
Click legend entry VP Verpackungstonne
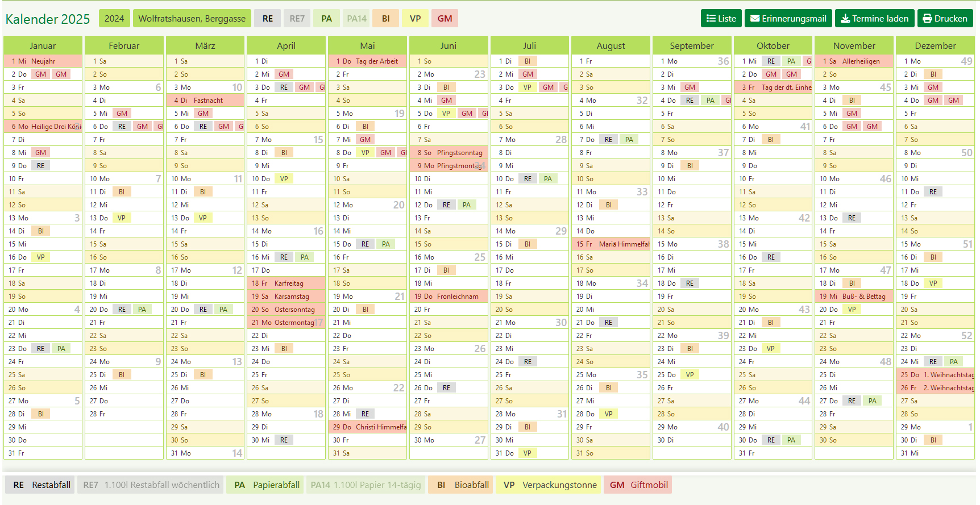[549, 485]
